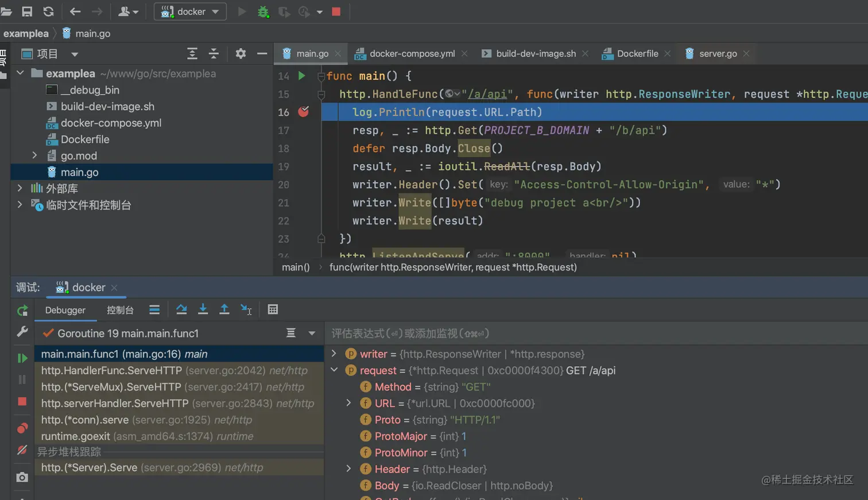Select docker-compose.yml in the project tree
868x500 pixels.
point(111,123)
